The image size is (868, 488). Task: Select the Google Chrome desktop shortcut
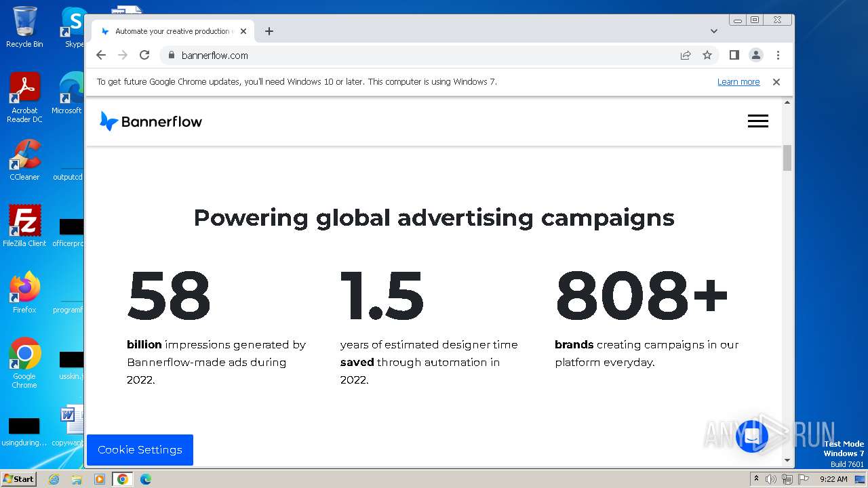[x=24, y=363]
